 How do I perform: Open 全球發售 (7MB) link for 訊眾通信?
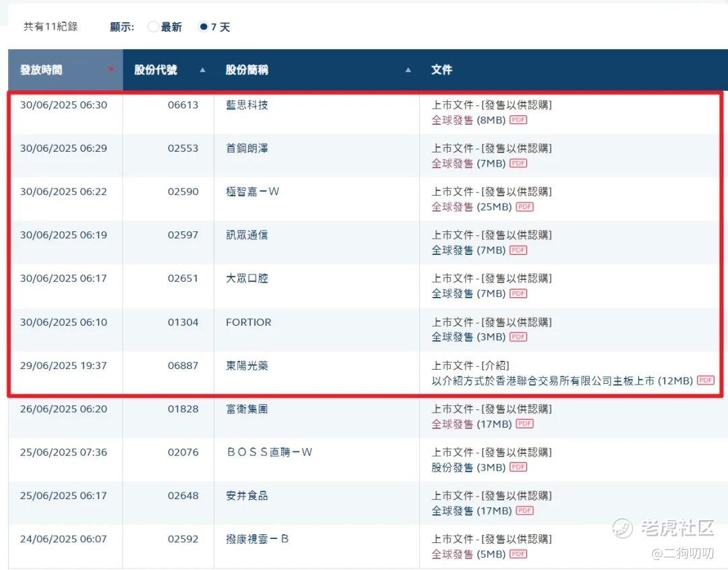468,250
